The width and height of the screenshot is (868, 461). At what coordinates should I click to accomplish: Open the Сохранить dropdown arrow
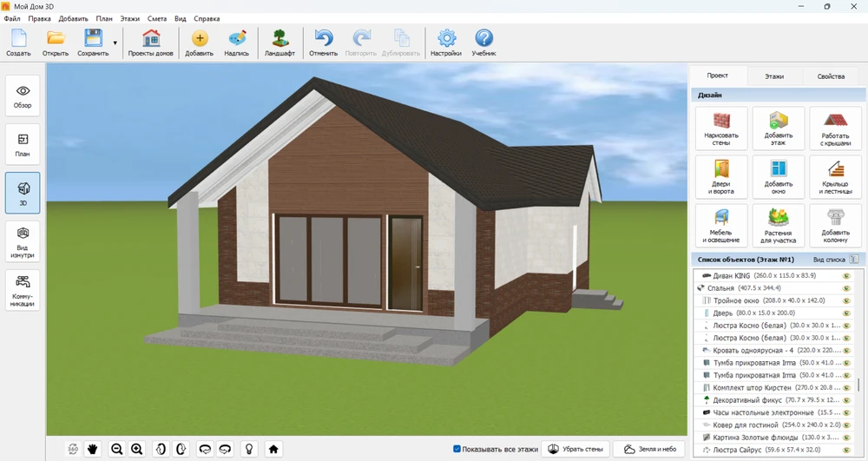[115, 42]
